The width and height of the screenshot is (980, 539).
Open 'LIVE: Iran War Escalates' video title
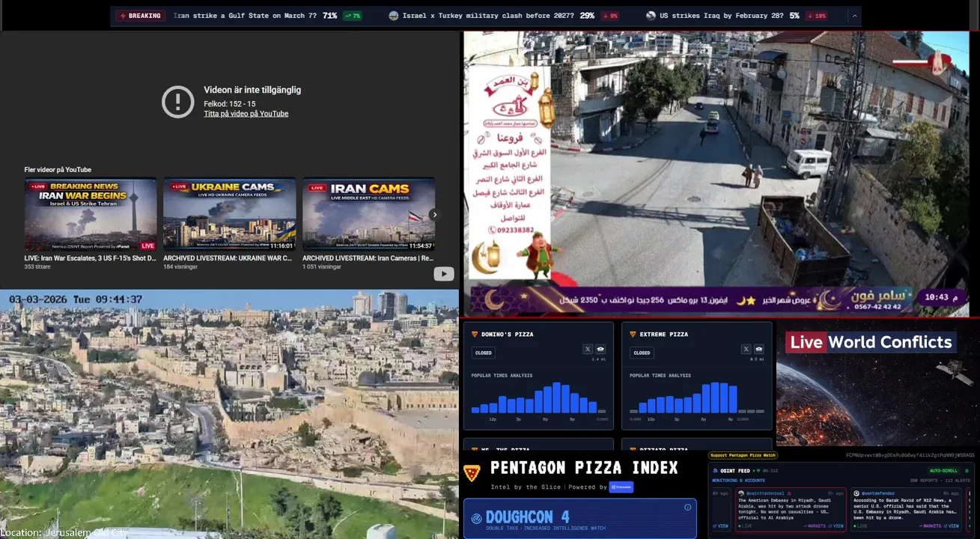click(x=91, y=258)
